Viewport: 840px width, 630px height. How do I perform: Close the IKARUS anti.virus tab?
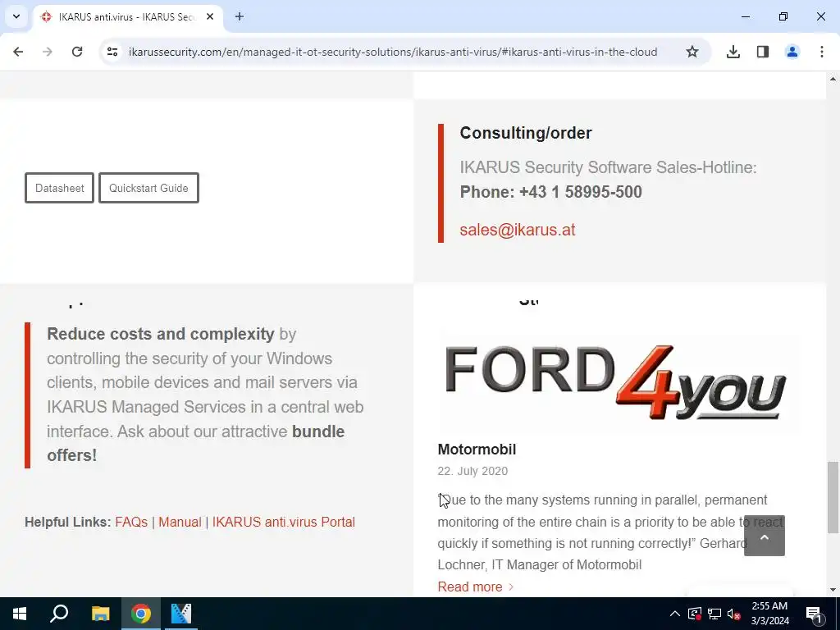[210, 16]
